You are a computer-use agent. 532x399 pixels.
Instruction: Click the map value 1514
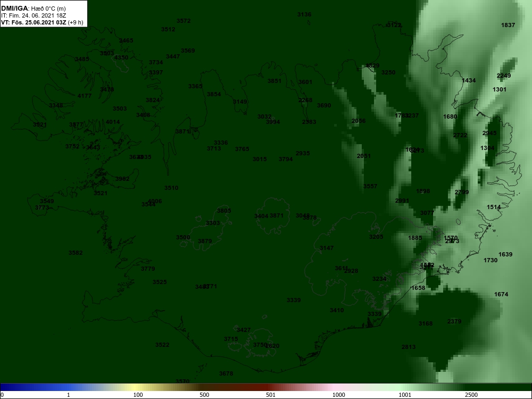pyautogui.click(x=494, y=207)
